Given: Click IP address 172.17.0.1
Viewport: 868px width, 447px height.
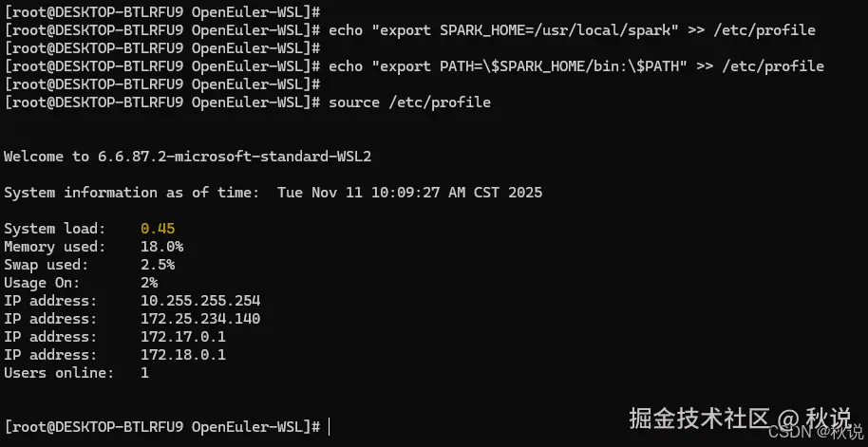Looking at the screenshot, I should pos(183,337).
